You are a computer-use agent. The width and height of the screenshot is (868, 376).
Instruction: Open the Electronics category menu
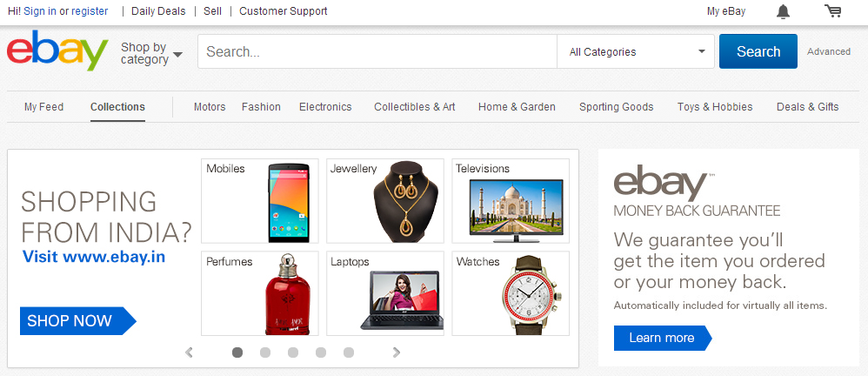325,107
